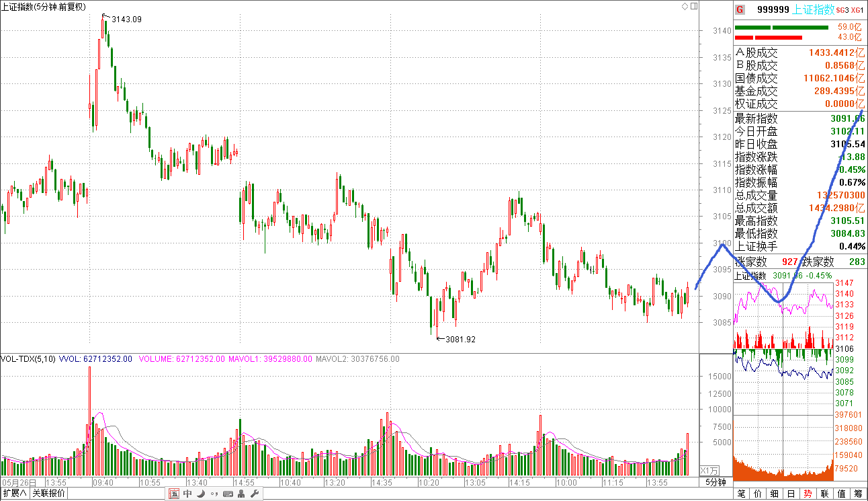Open the 5分钟 period selector
The width and height of the screenshot is (868, 501).
[x=715, y=483]
